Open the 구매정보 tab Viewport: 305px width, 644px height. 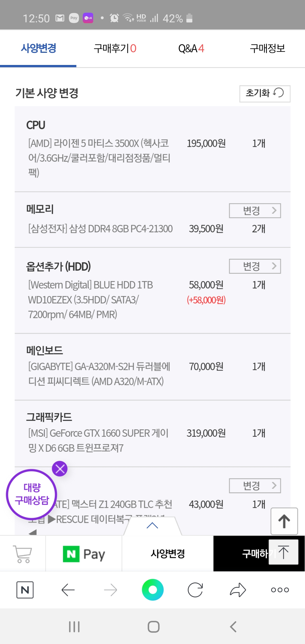267,49
